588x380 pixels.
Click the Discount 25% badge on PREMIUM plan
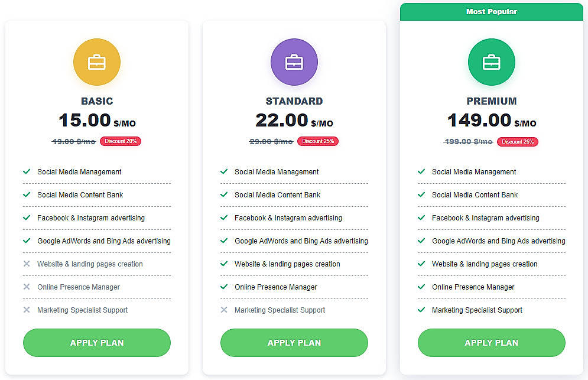tap(518, 141)
